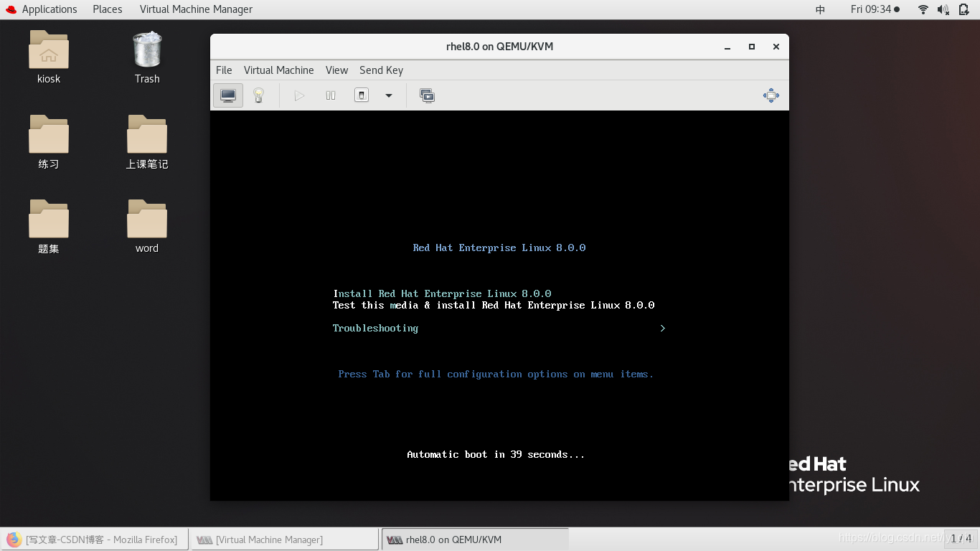Image resolution: width=980 pixels, height=551 pixels.
Task: Open the kiosk home folder
Action: click(49, 57)
